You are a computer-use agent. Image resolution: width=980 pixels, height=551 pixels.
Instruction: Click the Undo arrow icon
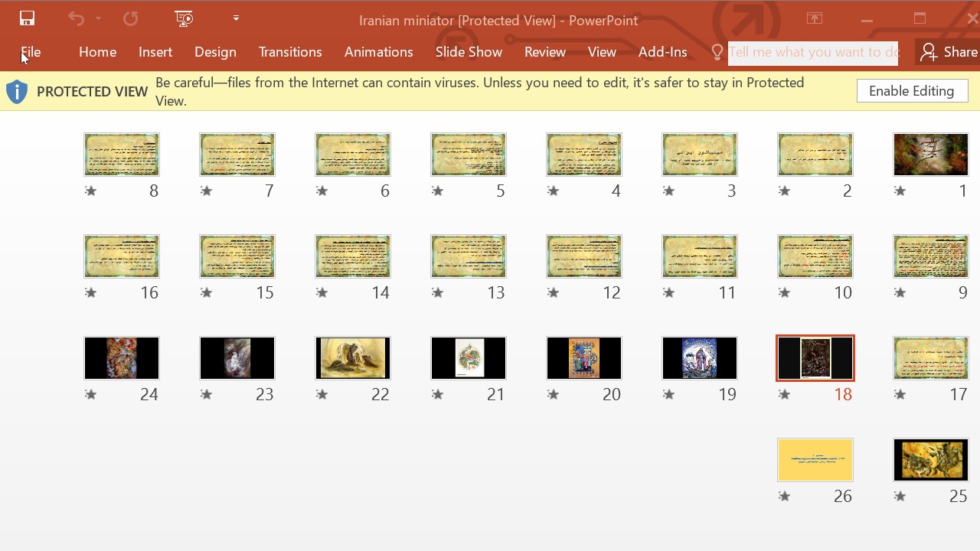[x=76, y=18]
